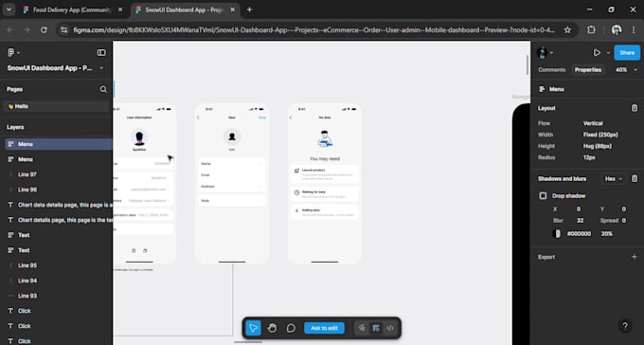Viewport: 644px width, 345px height.
Task: Open the Help question mark button
Action: (x=625, y=326)
